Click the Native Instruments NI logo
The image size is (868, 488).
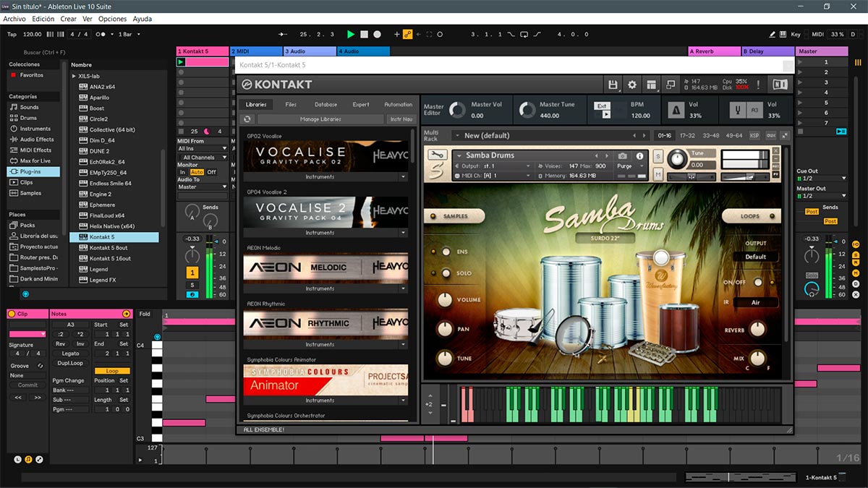tap(780, 85)
